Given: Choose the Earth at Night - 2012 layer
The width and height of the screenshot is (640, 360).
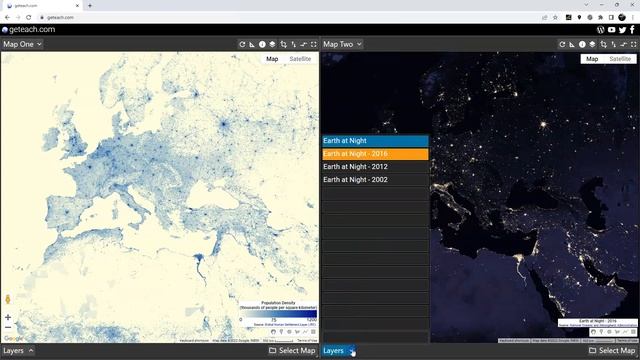Looking at the screenshot, I should click(376, 167).
